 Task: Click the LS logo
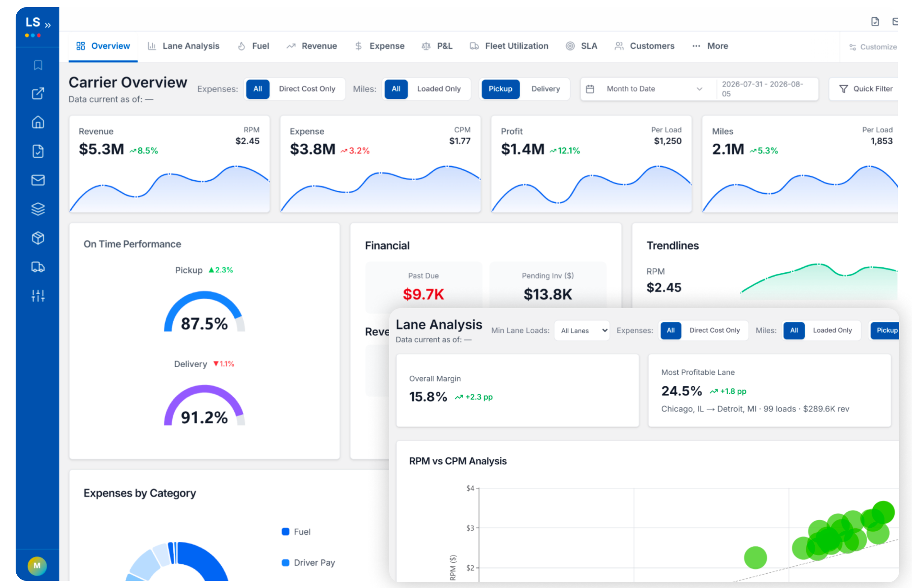[x=33, y=22]
